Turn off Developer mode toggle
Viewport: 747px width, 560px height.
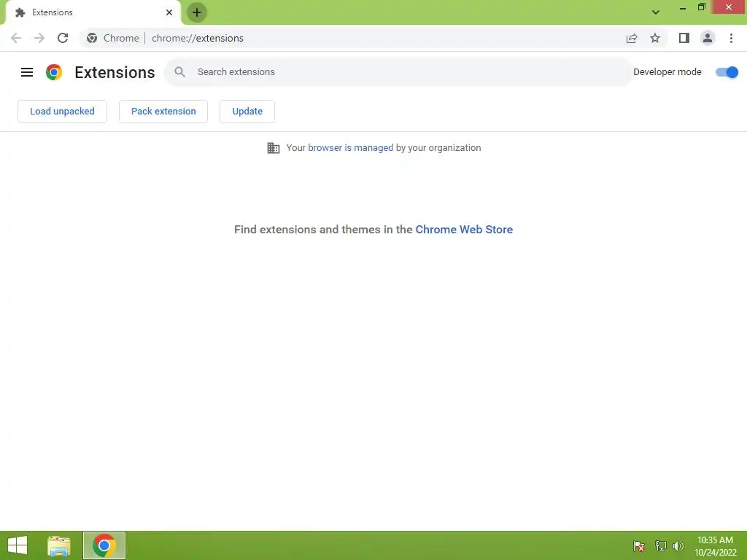(727, 72)
